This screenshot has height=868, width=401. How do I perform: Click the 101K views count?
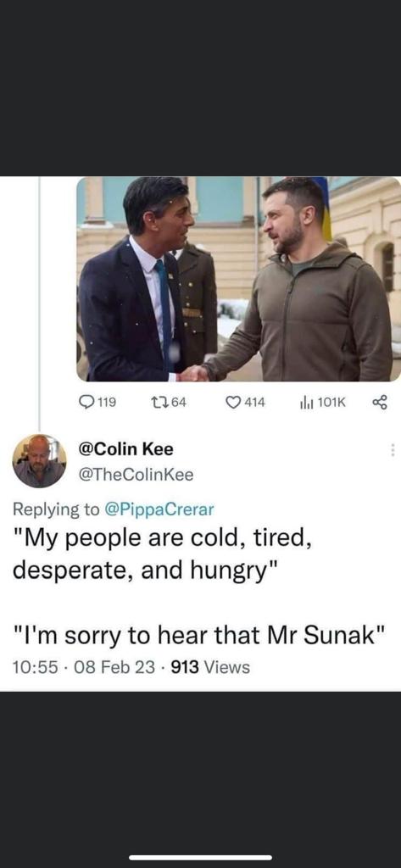tap(332, 403)
